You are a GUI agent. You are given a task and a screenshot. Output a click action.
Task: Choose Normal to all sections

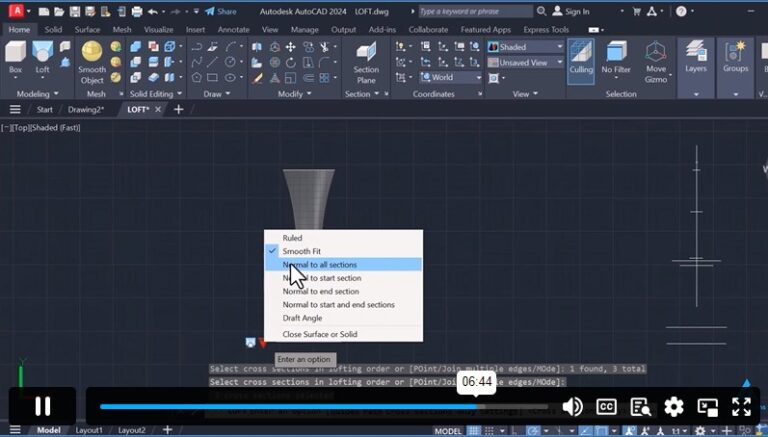[343, 265]
